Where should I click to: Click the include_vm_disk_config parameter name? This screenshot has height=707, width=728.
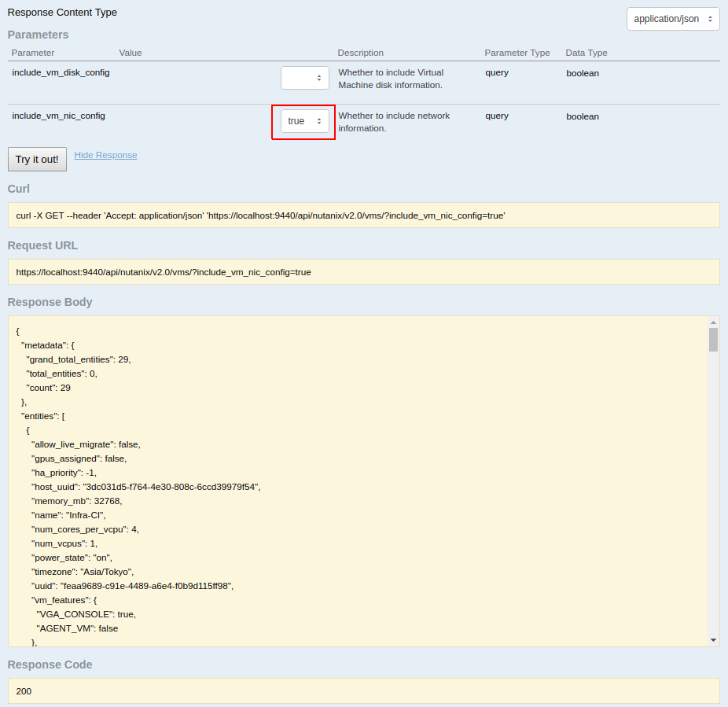[x=60, y=72]
